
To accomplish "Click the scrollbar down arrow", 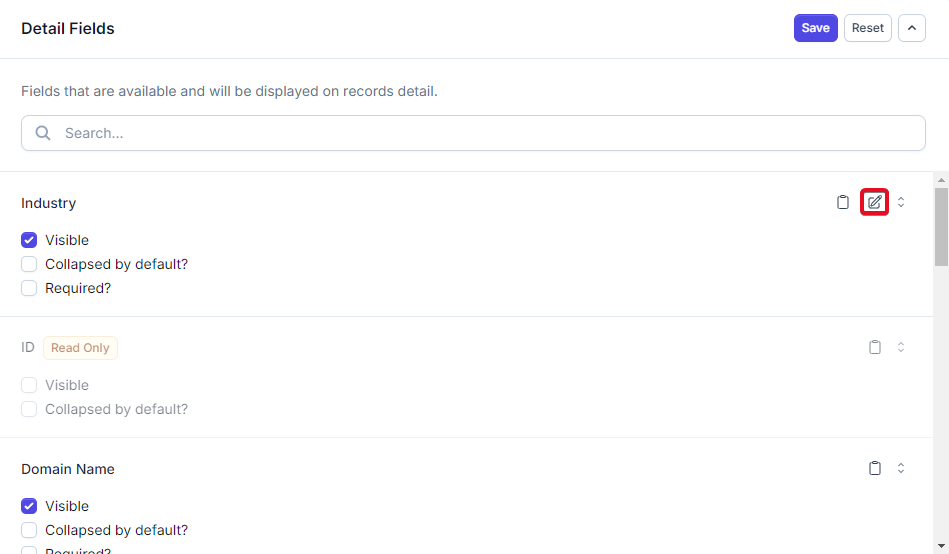I will [941, 547].
